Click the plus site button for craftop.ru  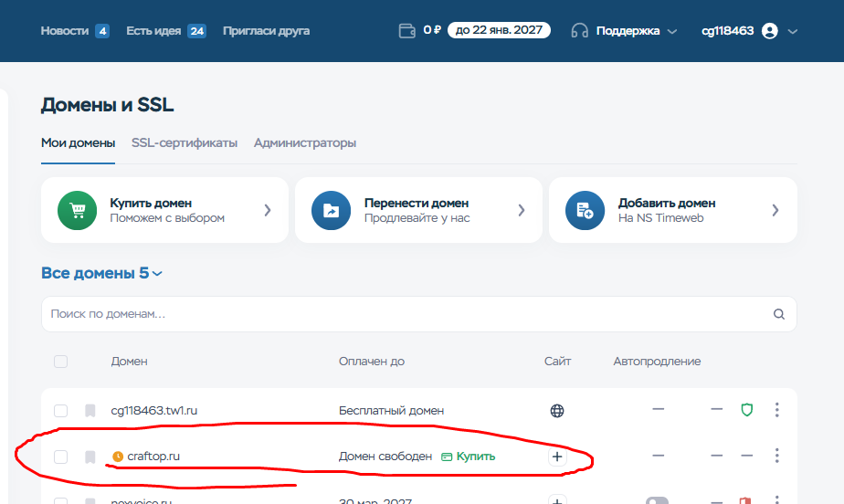(x=557, y=457)
